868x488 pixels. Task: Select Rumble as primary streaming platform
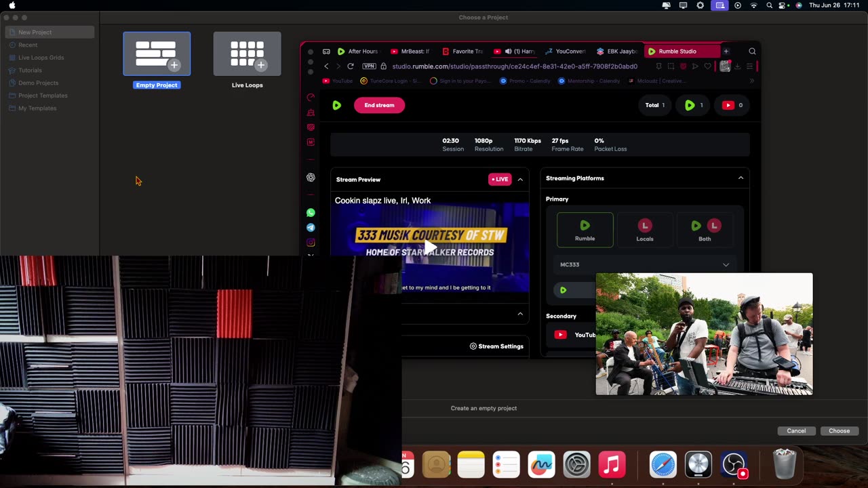[x=585, y=230]
